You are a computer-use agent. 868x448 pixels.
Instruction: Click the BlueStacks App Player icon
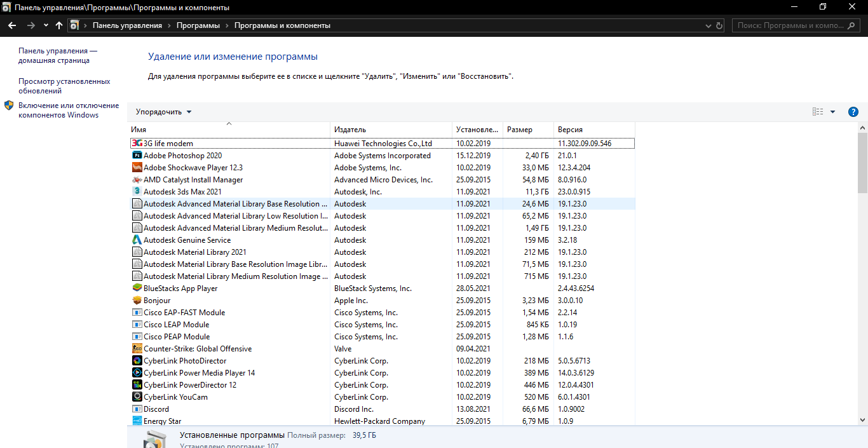point(137,288)
